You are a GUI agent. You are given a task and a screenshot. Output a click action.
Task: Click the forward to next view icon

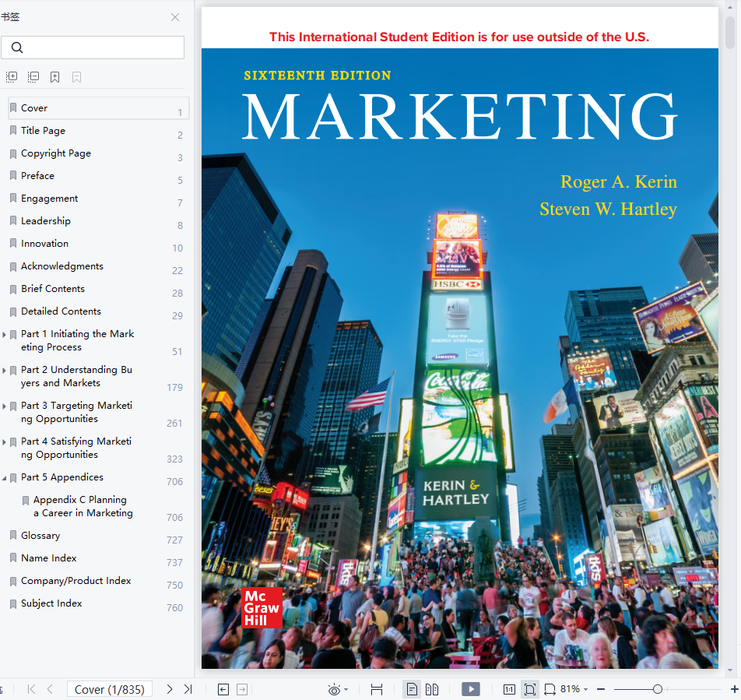242,690
